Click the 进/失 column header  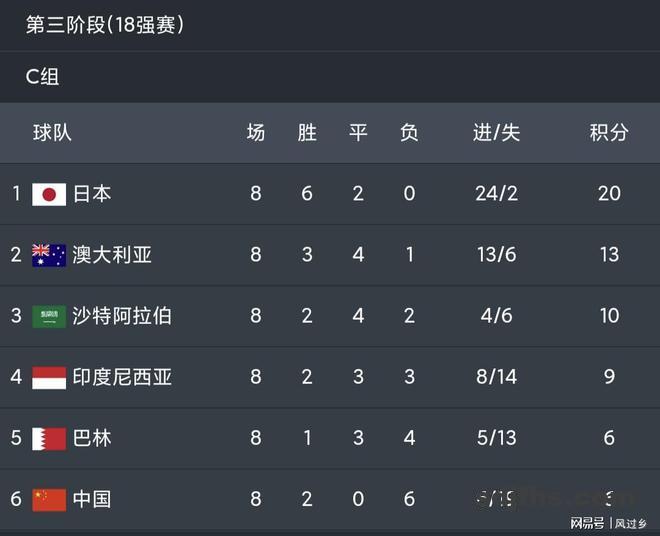(496, 132)
